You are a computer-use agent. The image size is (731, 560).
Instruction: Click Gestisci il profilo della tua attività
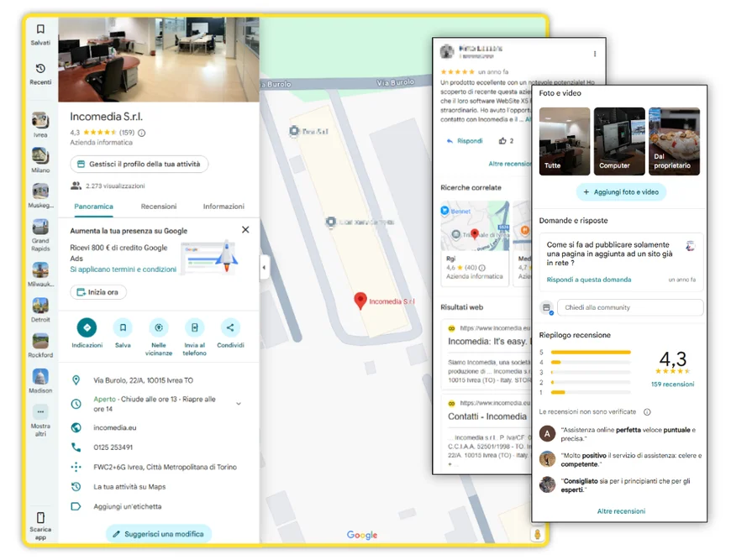click(x=139, y=165)
